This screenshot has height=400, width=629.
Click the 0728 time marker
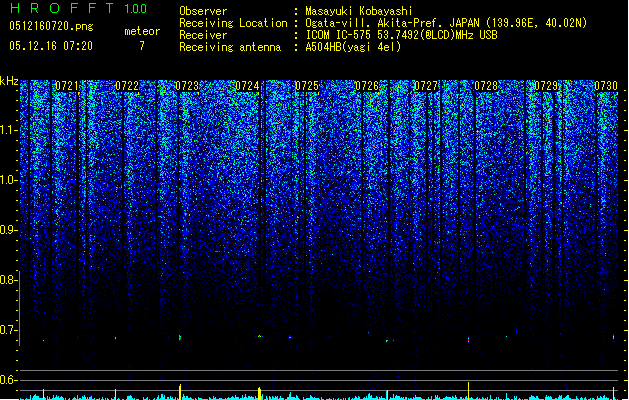pyautogui.click(x=486, y=86)
